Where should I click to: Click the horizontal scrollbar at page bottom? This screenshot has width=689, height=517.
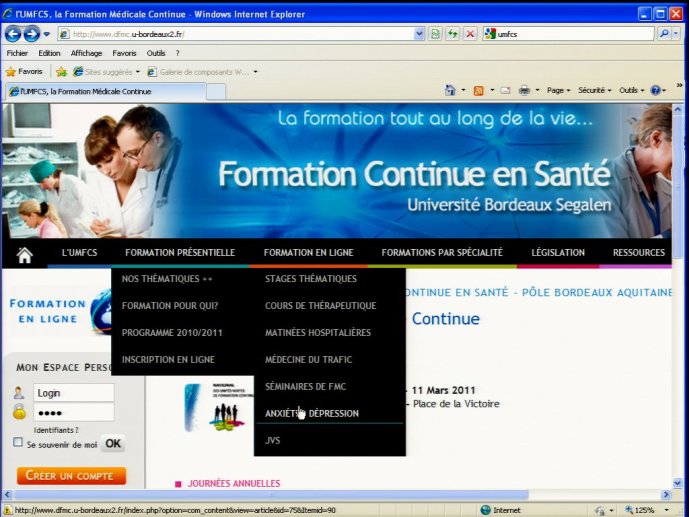pyautogui.click(x=271, y=495)
